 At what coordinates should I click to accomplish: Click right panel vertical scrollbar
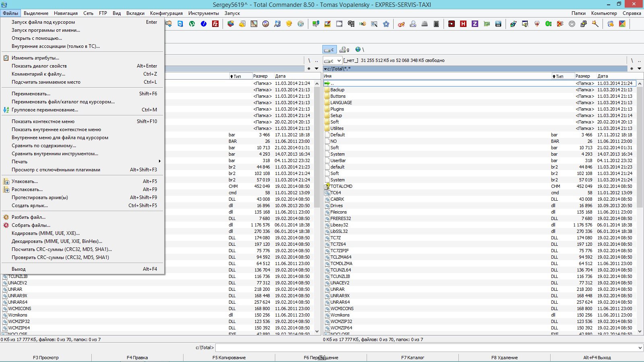640,207
